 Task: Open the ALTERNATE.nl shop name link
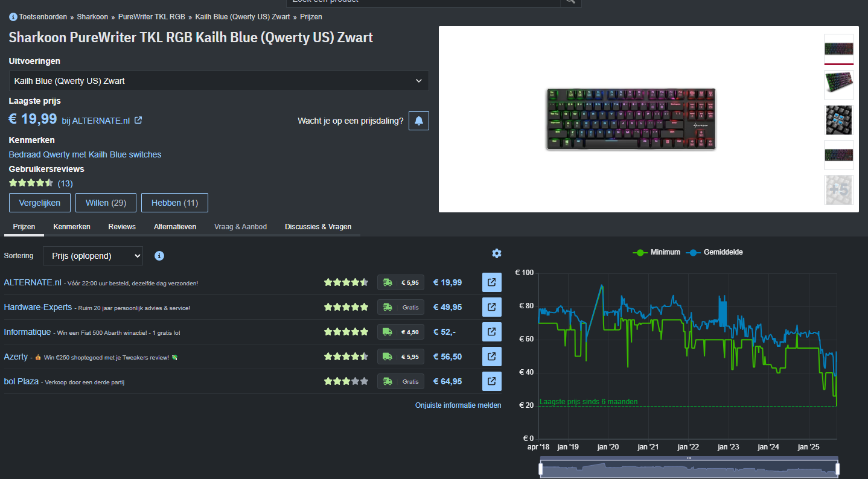(x=33, y=282)
